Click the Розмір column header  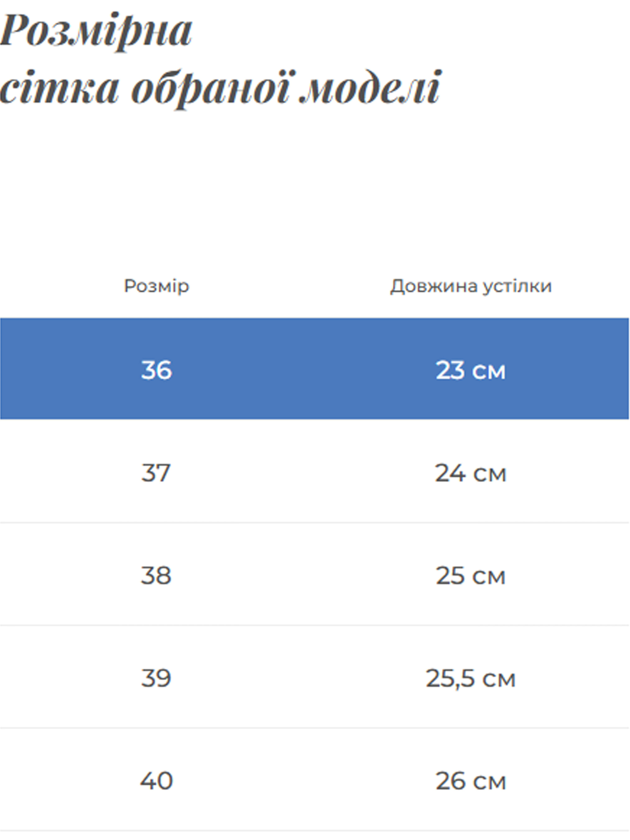(156, 286)
